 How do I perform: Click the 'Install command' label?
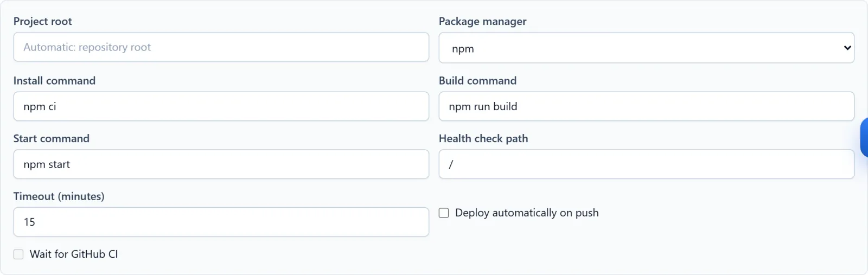click(54, 80)
